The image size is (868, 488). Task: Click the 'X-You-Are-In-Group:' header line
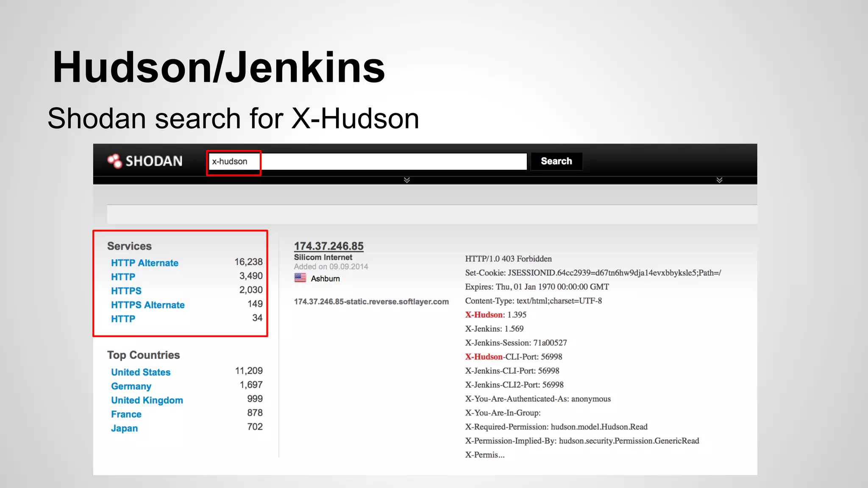tap(503, 412)
